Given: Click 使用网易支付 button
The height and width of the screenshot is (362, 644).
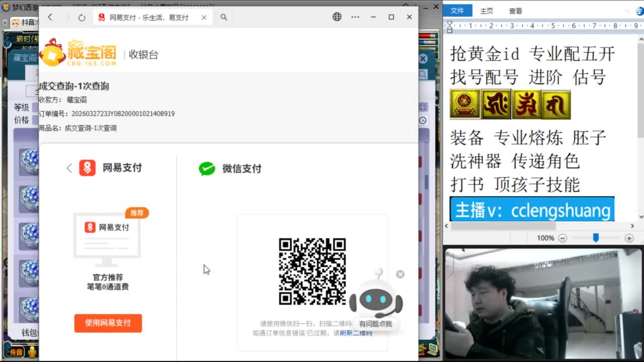Looking at the screenshot, I should point(108,323).
